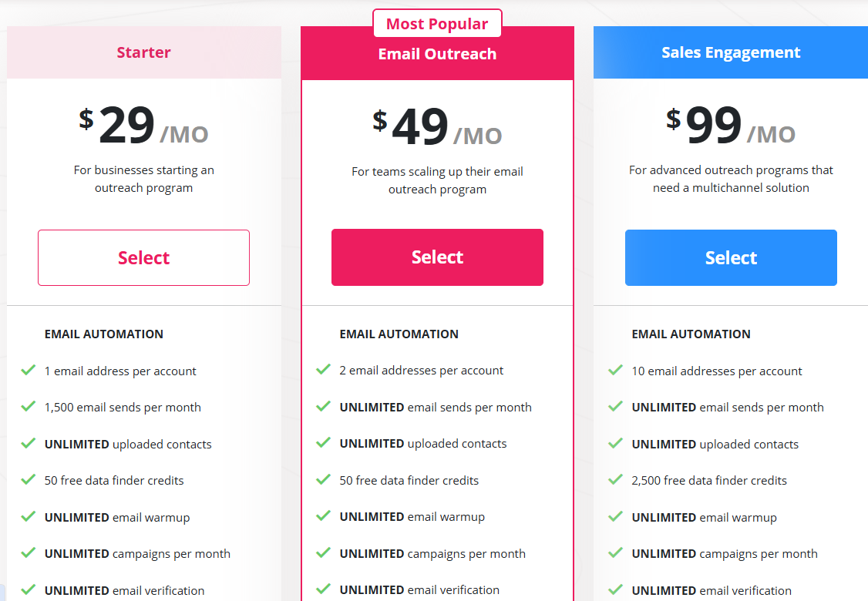Click Starter's plan description text
868x601 pixels.
(143, 178)
